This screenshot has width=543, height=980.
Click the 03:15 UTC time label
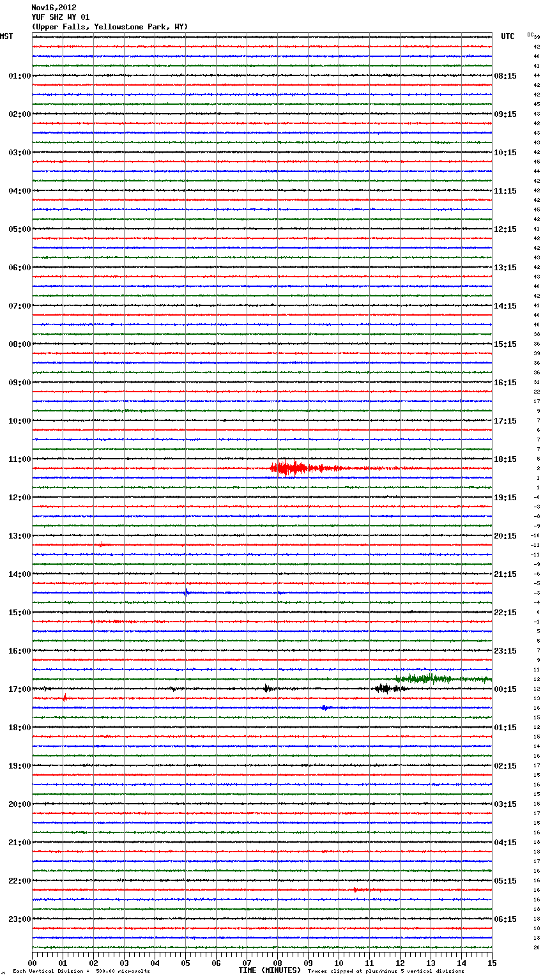tap(505, 804)
